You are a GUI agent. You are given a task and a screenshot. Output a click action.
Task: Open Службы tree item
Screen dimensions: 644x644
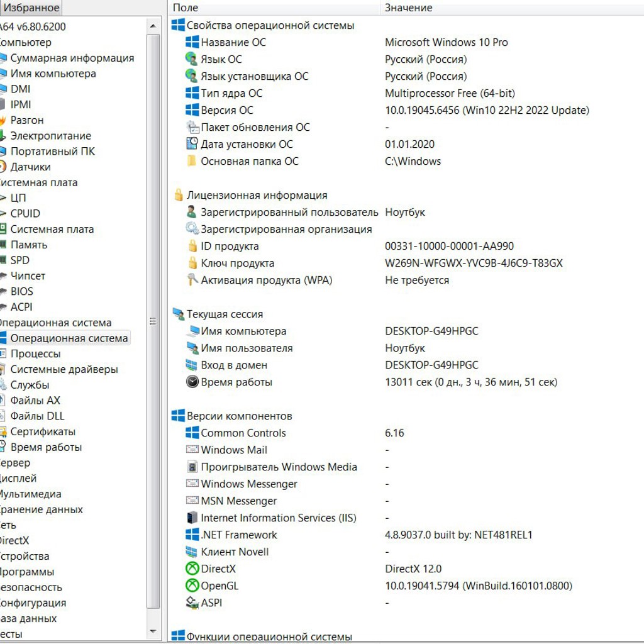coord(30,386)
